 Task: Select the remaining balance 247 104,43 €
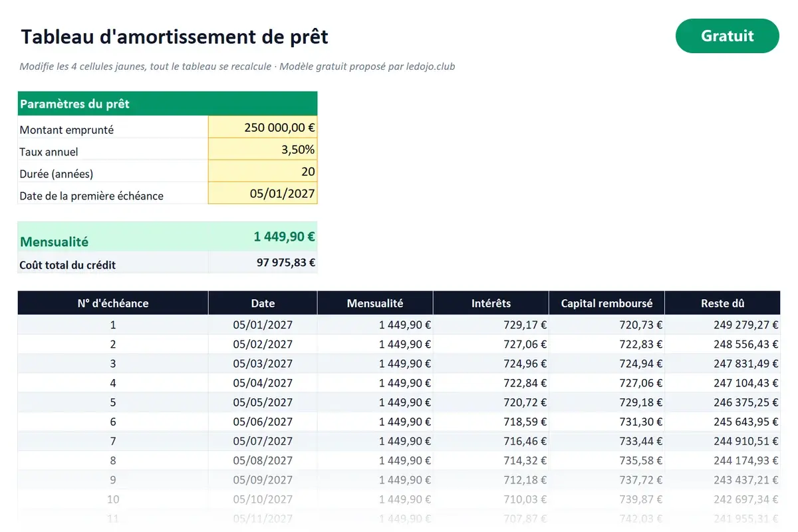pyautogui.click(x=722, y=382)
